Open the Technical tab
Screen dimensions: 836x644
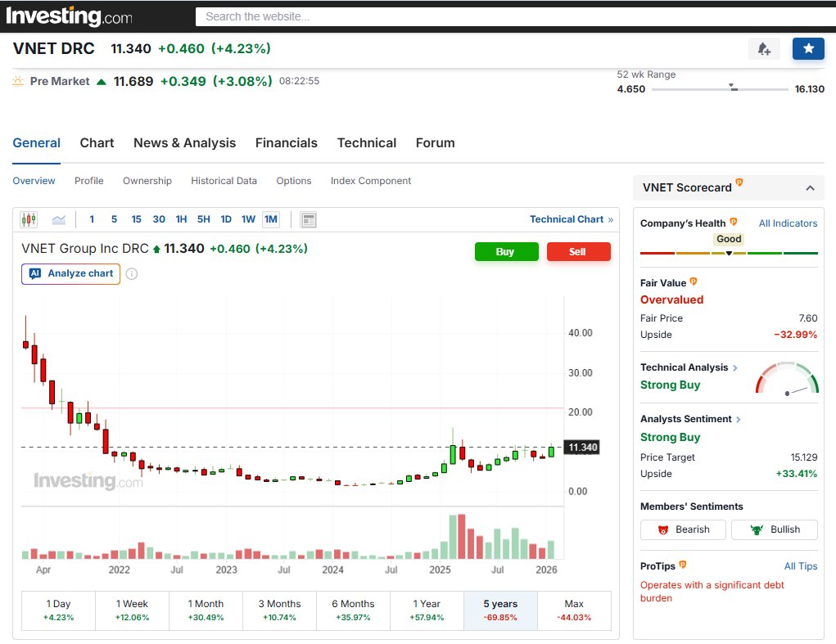[x=367, y=143]
